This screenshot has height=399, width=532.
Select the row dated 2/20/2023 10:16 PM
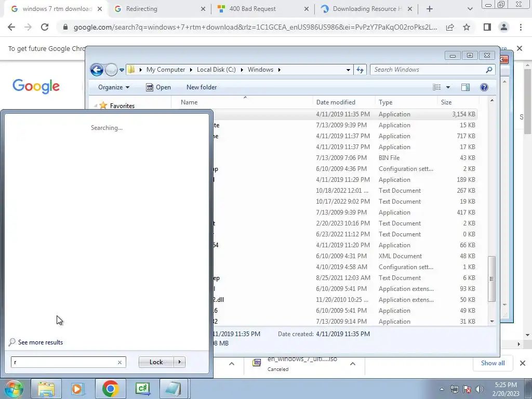point(345,223)
